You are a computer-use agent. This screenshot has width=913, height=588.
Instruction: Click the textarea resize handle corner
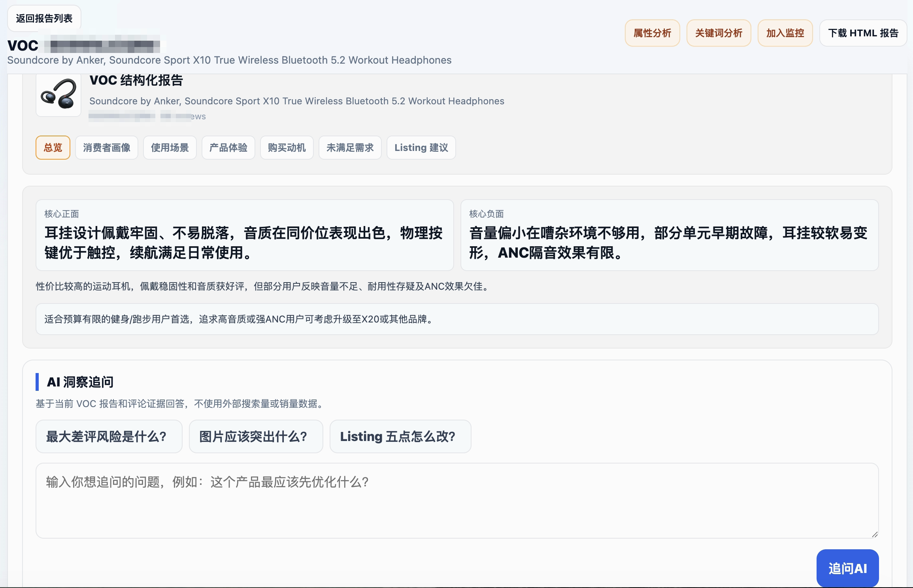(x=875, y=534)
